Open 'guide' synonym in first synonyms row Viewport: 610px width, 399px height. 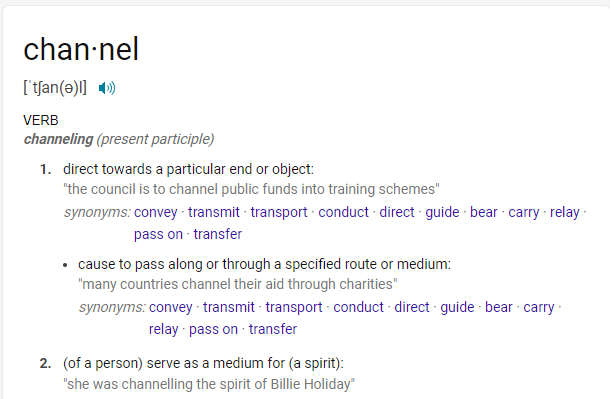442,212
